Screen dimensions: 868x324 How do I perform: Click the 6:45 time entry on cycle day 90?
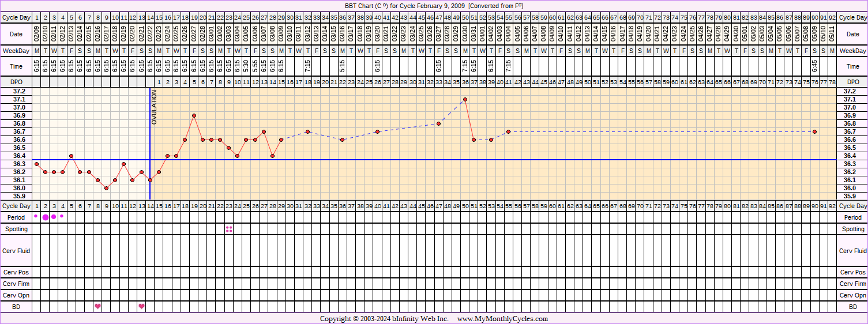point(814,66)
